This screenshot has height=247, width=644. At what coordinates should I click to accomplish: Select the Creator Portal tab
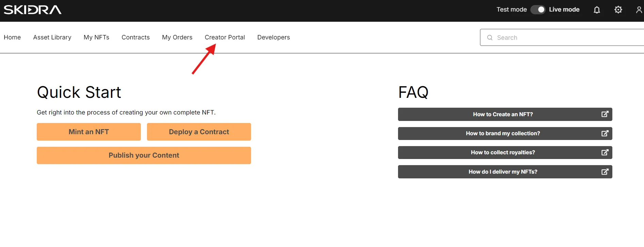tap(225, 37)
